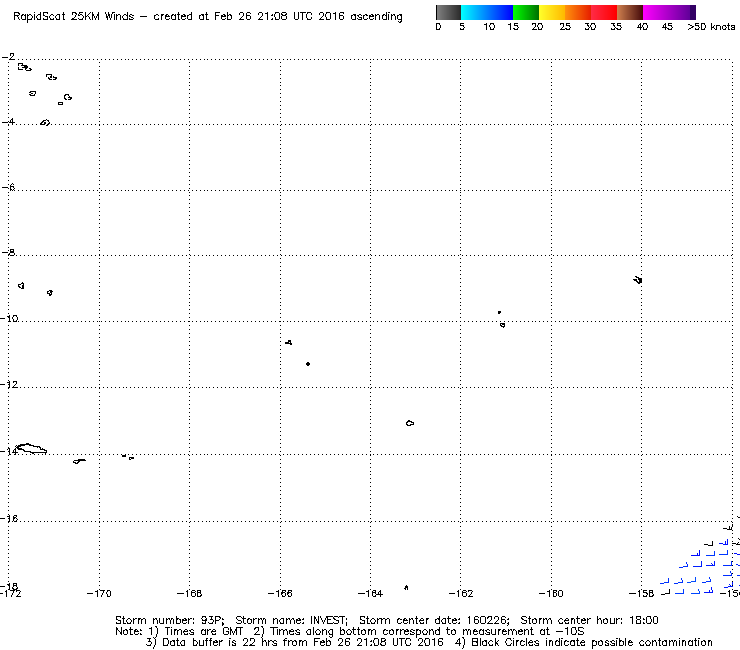The width and height of the screenshot is (740, 650).
Task: Click the '-160' longitude axis label
Action: coord(551,593)
